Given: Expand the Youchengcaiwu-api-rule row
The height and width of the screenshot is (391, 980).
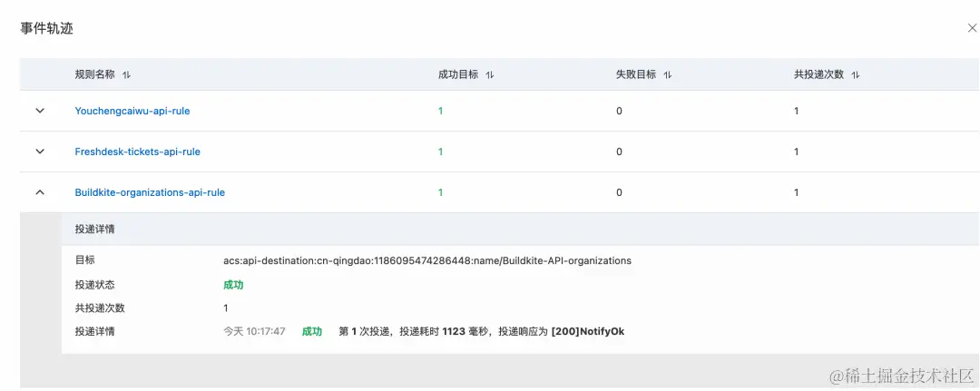Looking at the screenshot, I should (40, 111).
